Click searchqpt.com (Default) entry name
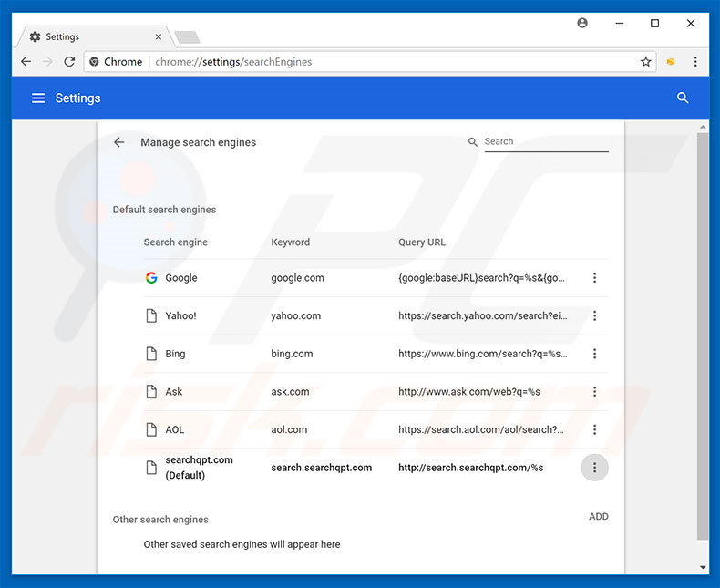The width and height of the screenshot is (720, 588). 200,468
